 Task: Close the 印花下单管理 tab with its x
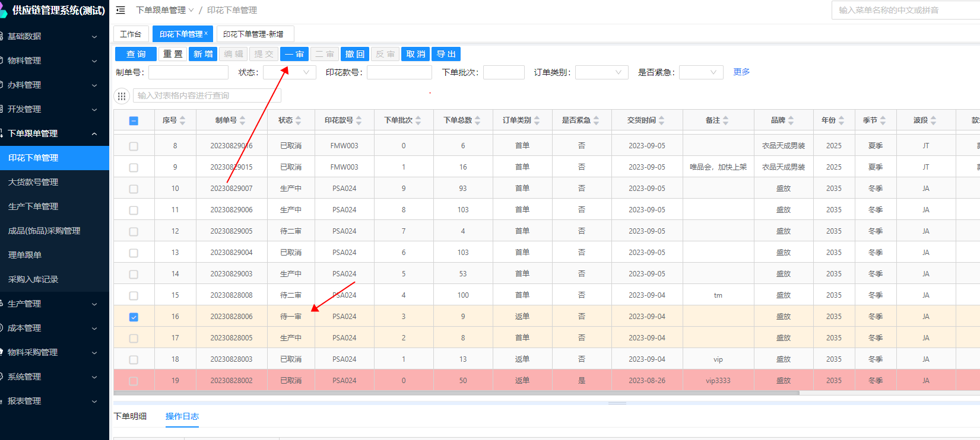tap(206, 34)
